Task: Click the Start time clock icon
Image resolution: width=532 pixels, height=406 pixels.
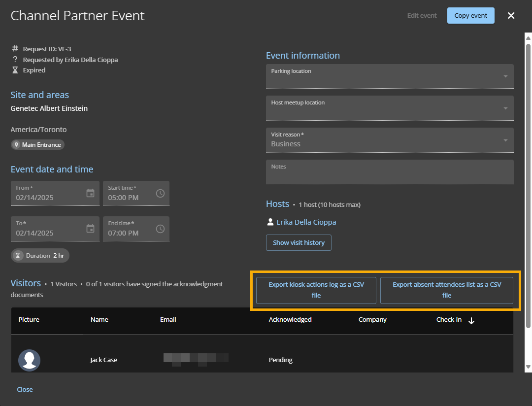Action: pos(160,193)
